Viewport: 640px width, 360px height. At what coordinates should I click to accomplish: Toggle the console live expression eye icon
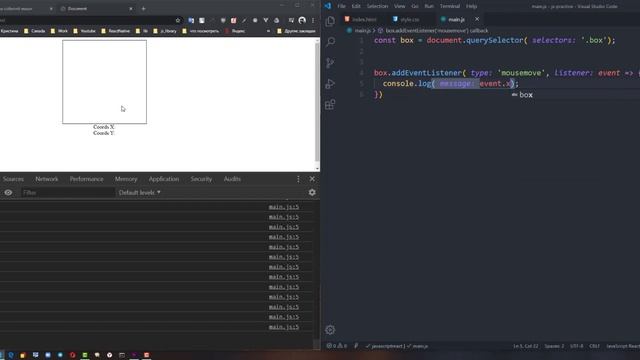8,192
